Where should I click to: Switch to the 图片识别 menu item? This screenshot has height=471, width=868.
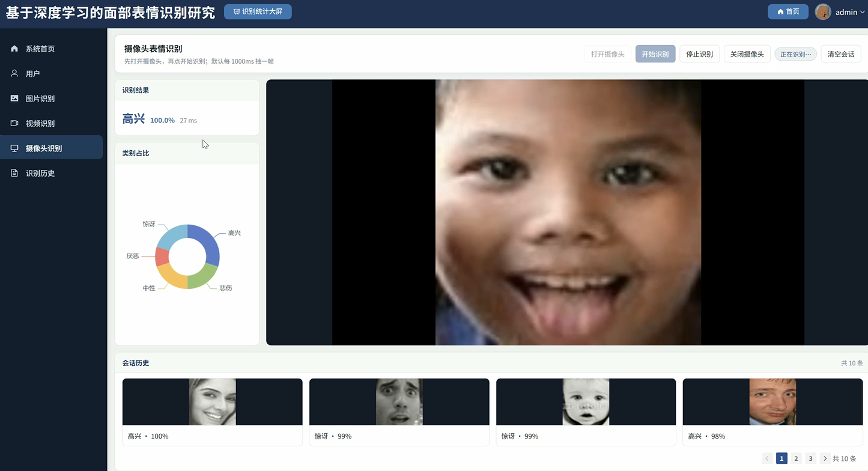pyautogui.click(x=52, y=99)
